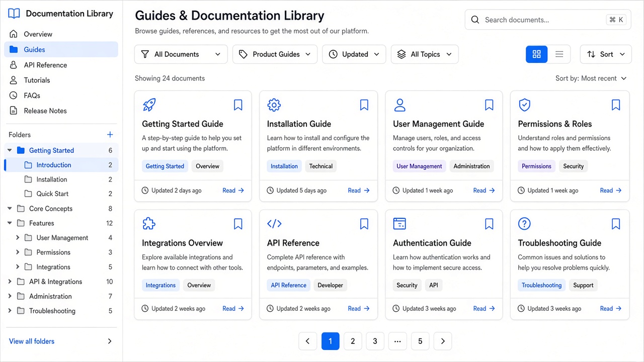Go to the next page arrow

point(443,341)
